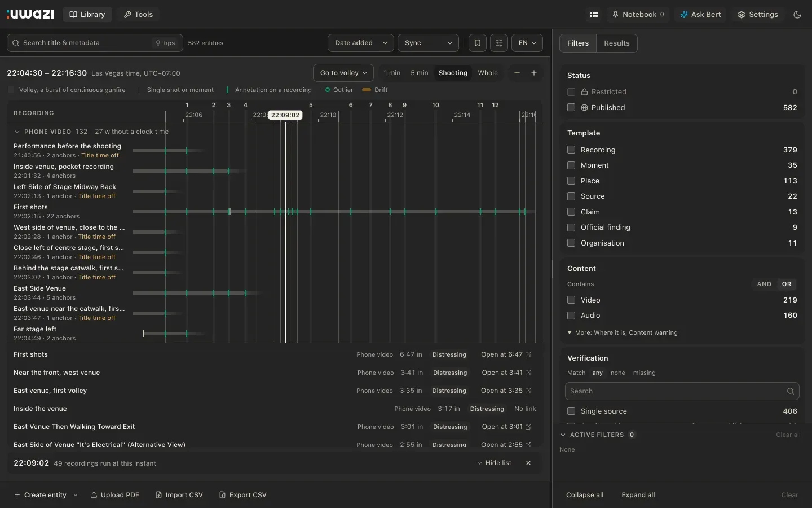812x508 pixels.
Task: Open the filter sliders icon
Action: 499,43
